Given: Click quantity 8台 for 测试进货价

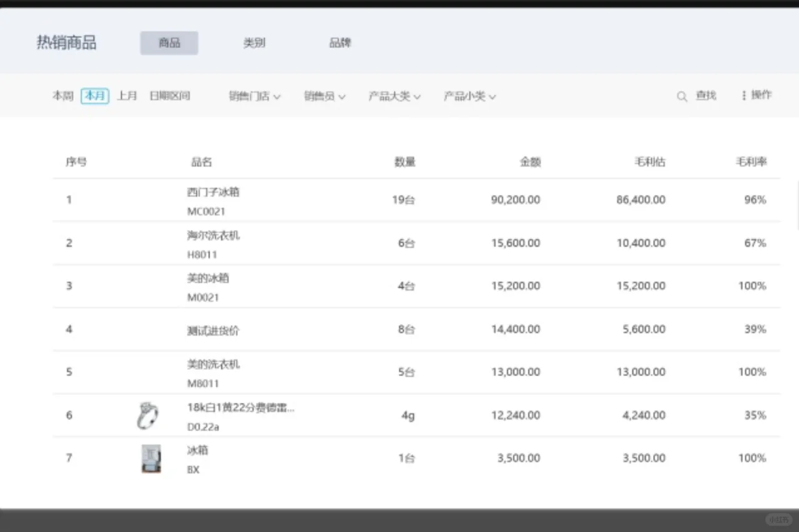Looking at the screenshot, I should (406, 329).
